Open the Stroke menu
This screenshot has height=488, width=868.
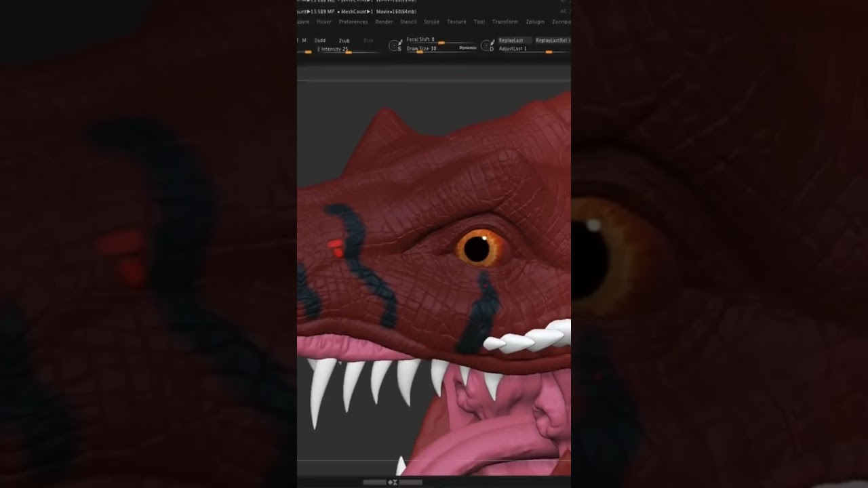(431, 22)
